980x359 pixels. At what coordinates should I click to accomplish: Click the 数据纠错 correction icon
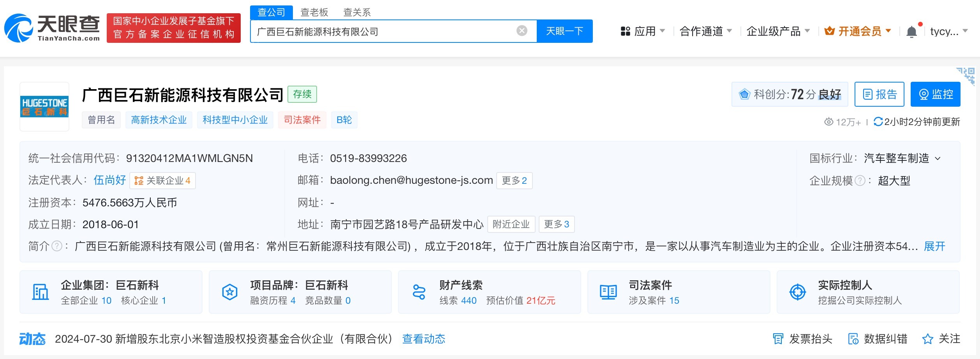[x=853, y=339]
